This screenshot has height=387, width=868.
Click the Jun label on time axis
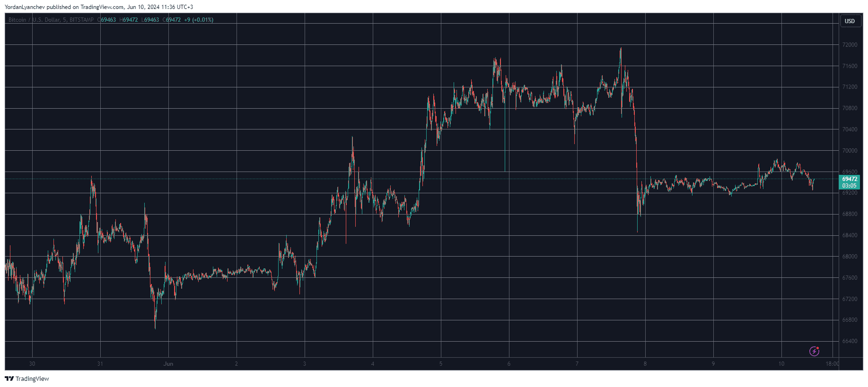tap(168, 364)
